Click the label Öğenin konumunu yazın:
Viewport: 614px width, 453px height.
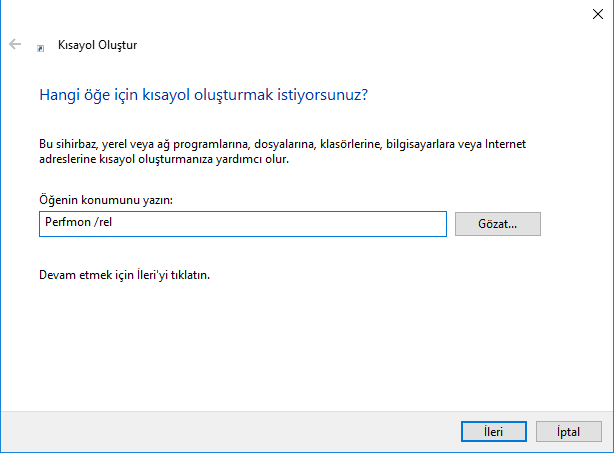[x=106, y=200]
